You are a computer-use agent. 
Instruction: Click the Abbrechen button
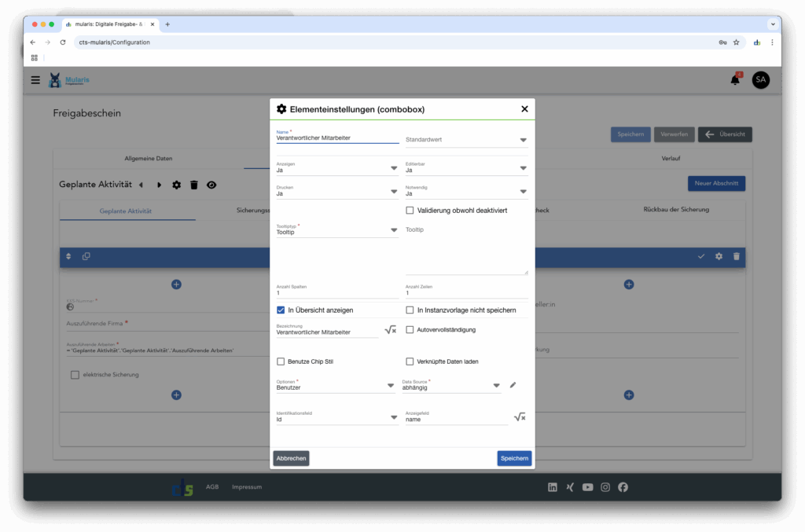tap(291, 458)
